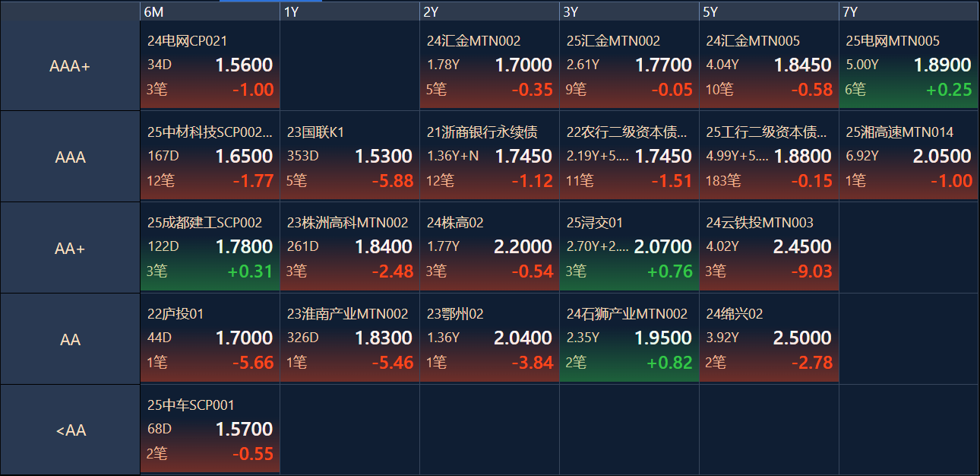Image resolution: width=980 pixels, height=476 pixels.
Task: Open the 25汇金MTN002 bond card
Action: (630, 66)
